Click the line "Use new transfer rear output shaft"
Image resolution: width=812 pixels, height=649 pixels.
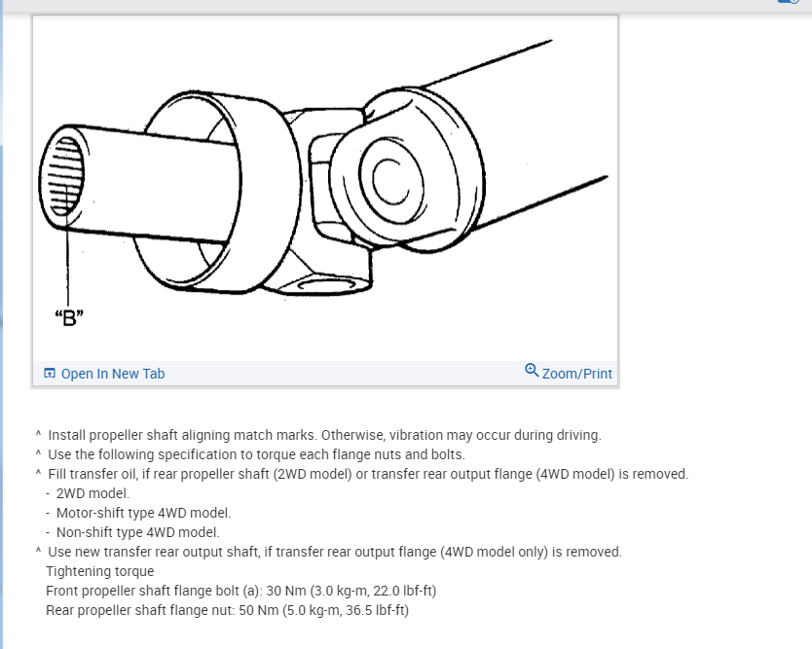pyautogui.click(x=335, y=553)
